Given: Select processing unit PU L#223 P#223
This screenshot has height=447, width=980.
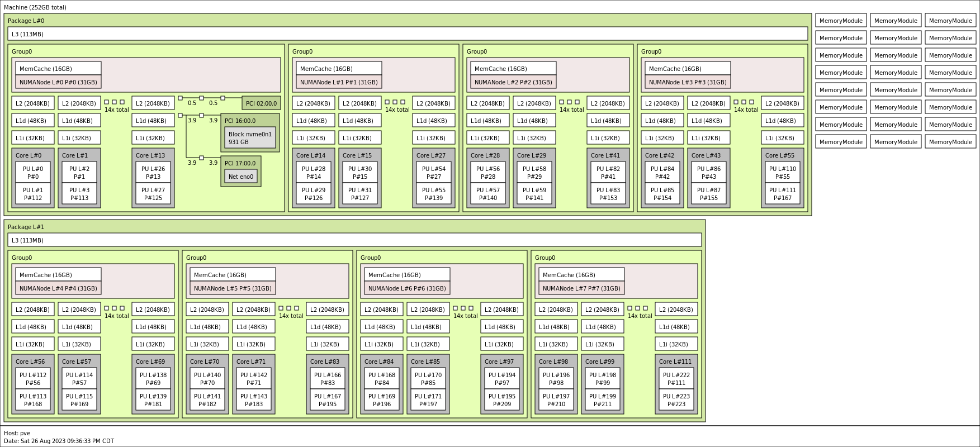Looking at the screenshot, I should tap(676, 400).
